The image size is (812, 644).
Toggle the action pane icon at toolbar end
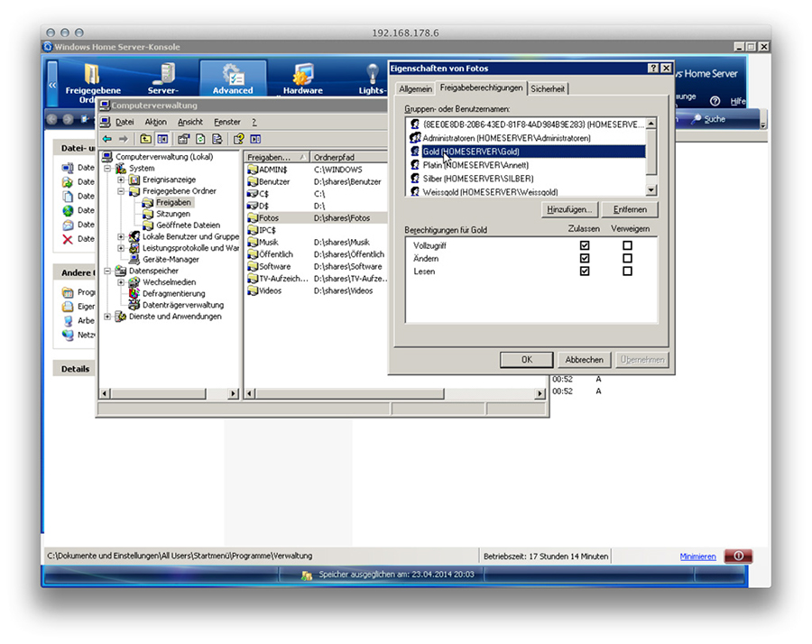[255, 139]
